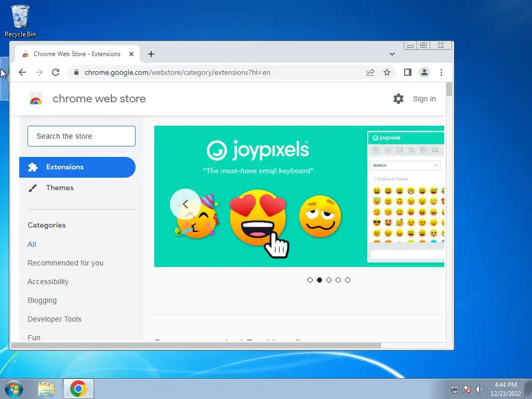Open the Developer Tools category

tap(54, 319)
